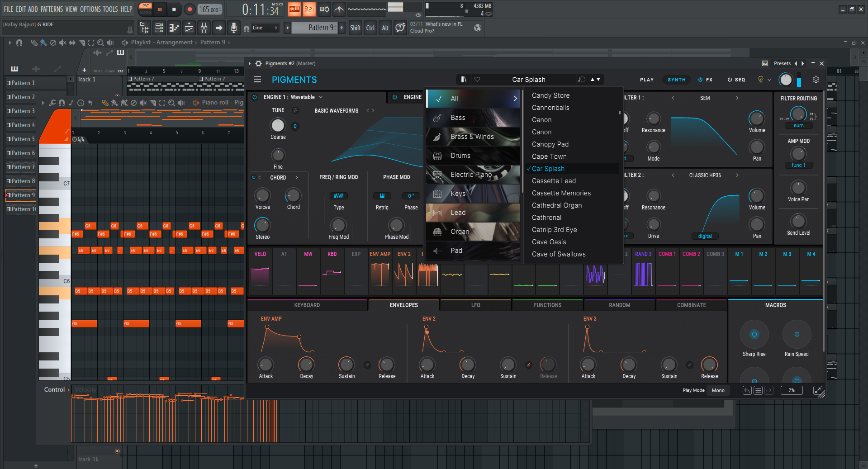868x469 pixels.
Task: Click the PLAY view button
Action: pyautogui.click(x=646, y=80)
